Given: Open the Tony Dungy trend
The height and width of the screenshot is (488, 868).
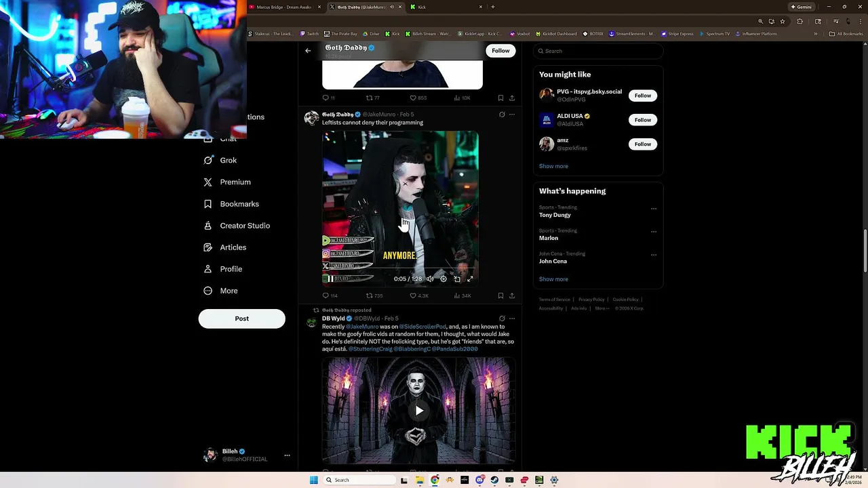Looking at the screenshot, I should [555, 215].
